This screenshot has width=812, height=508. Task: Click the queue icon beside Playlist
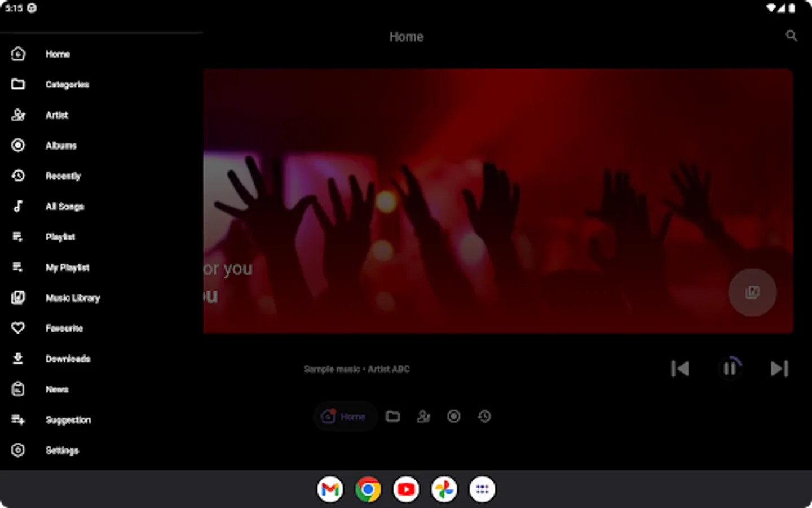pos(18,237)
